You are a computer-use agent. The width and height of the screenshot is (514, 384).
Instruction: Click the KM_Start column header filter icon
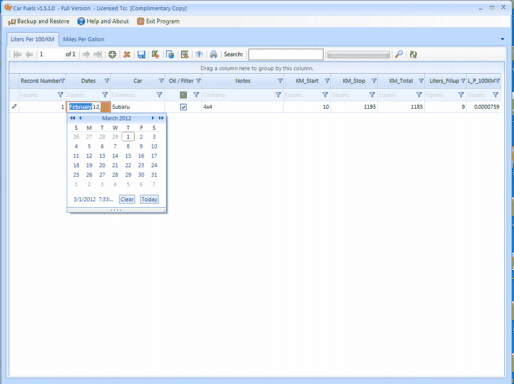point(327,81)
